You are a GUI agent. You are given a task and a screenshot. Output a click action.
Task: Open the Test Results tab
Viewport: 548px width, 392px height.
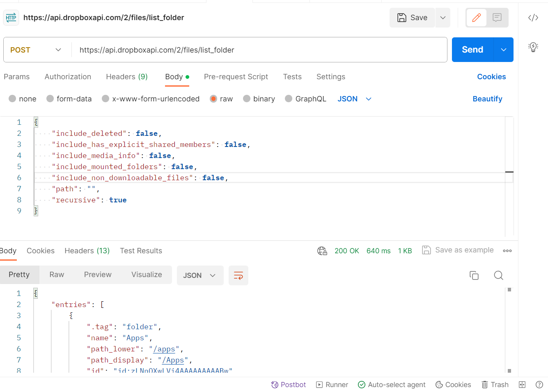[x=141, y=251]
